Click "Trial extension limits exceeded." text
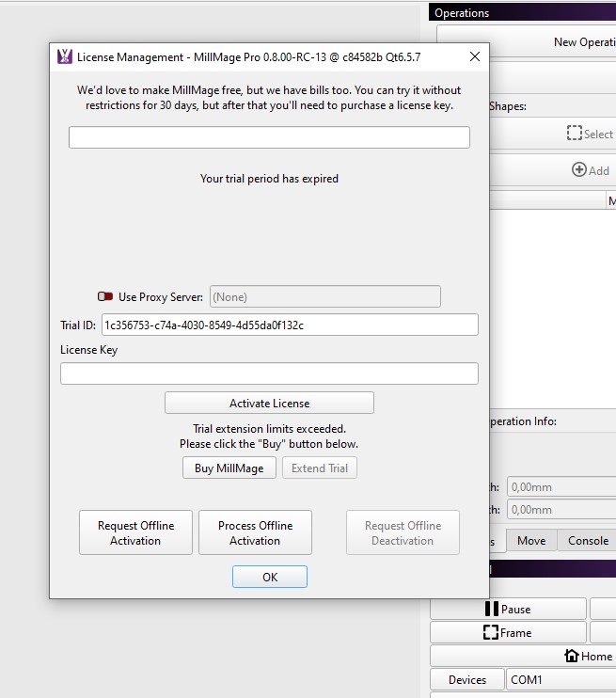The image size is (616, 698). pos(269,429)
